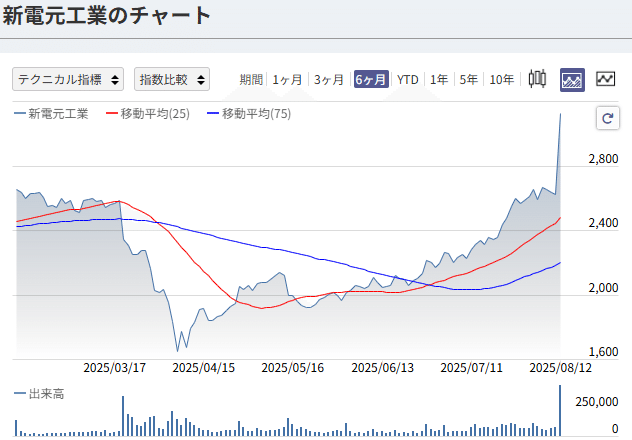Select the 5年 period
This screenshot has height=440, width=632.
469,79
